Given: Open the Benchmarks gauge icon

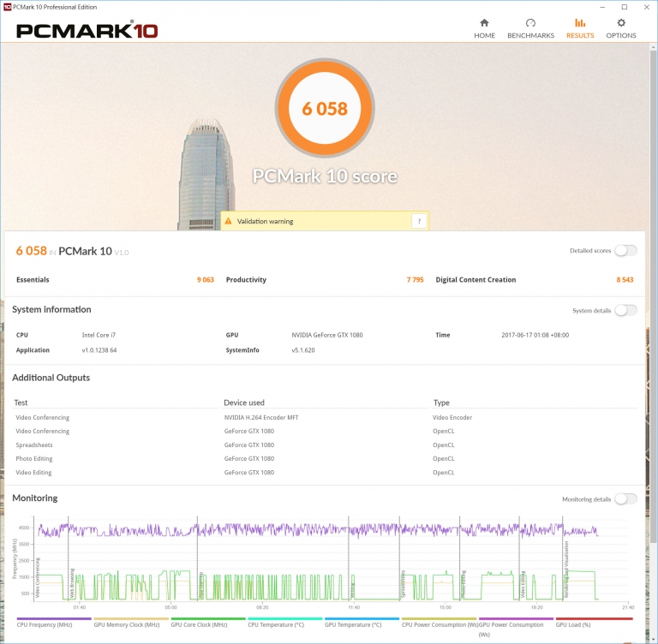Looking at the screenshot, I should (x=530, y=23).
